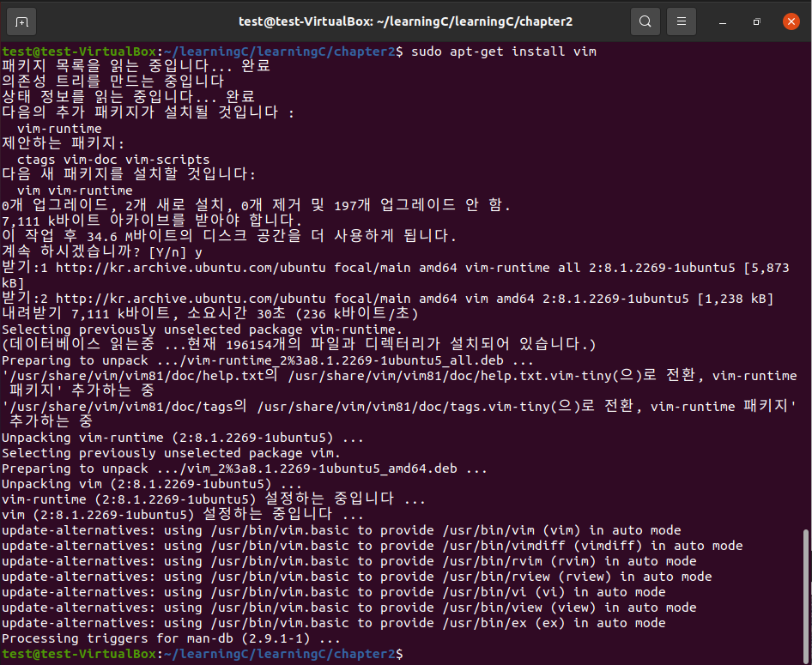Click the '7,111 k바이트 아카이브' line

(x=152, y=221)
